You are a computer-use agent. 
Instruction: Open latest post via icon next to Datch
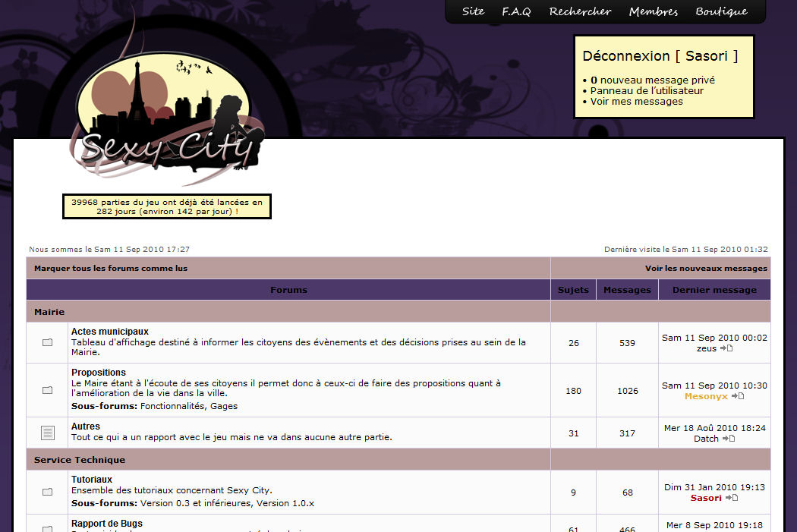(729, 439)
